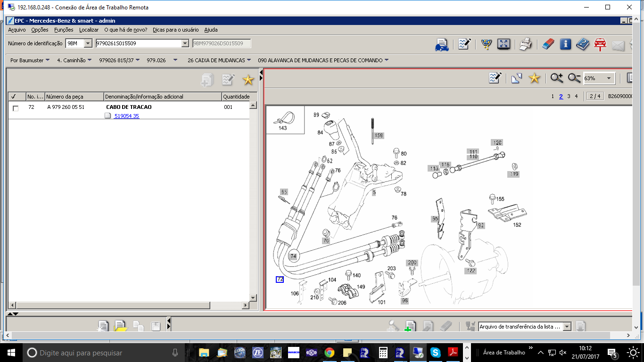The width and height of the screenshot is (644, 362).
Task: Click the gold star in parts list panel
Action: (248, 80)
